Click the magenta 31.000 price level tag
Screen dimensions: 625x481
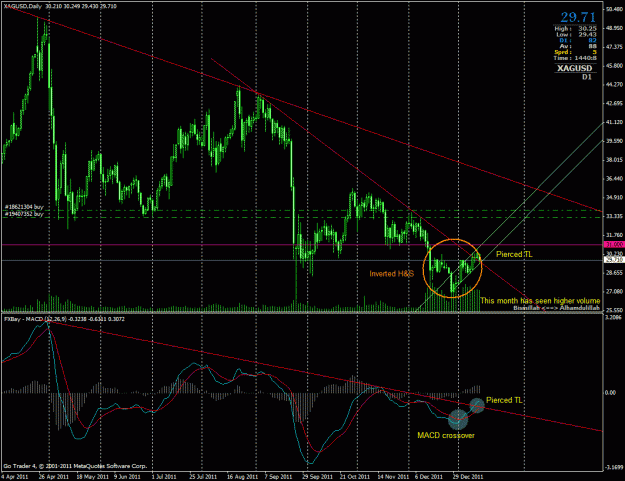[614, 245]
